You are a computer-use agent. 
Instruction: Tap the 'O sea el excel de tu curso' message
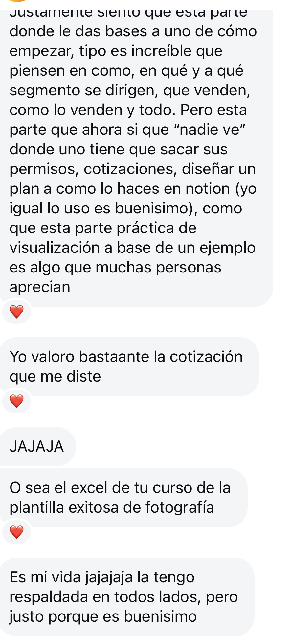pyautogui.click(x=123, y=498)
